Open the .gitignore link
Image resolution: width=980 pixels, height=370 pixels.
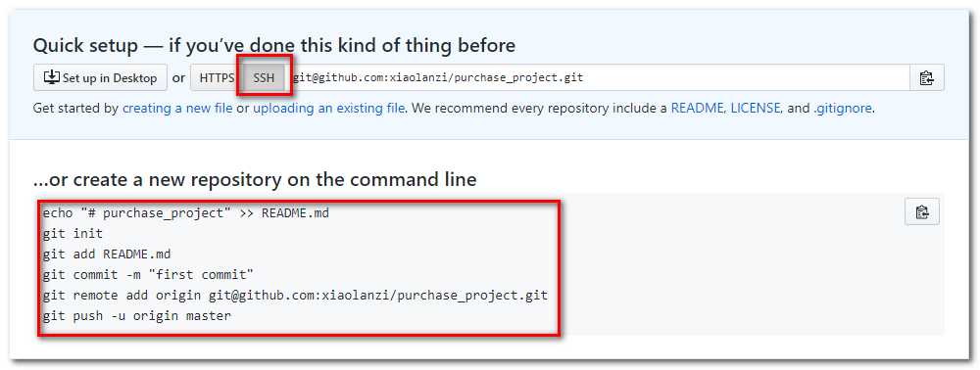(843, 108)
